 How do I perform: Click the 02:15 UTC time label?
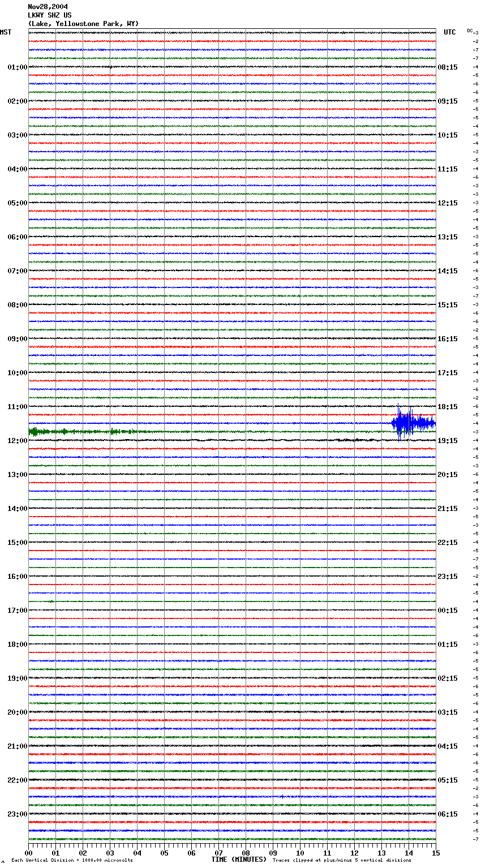448,678
